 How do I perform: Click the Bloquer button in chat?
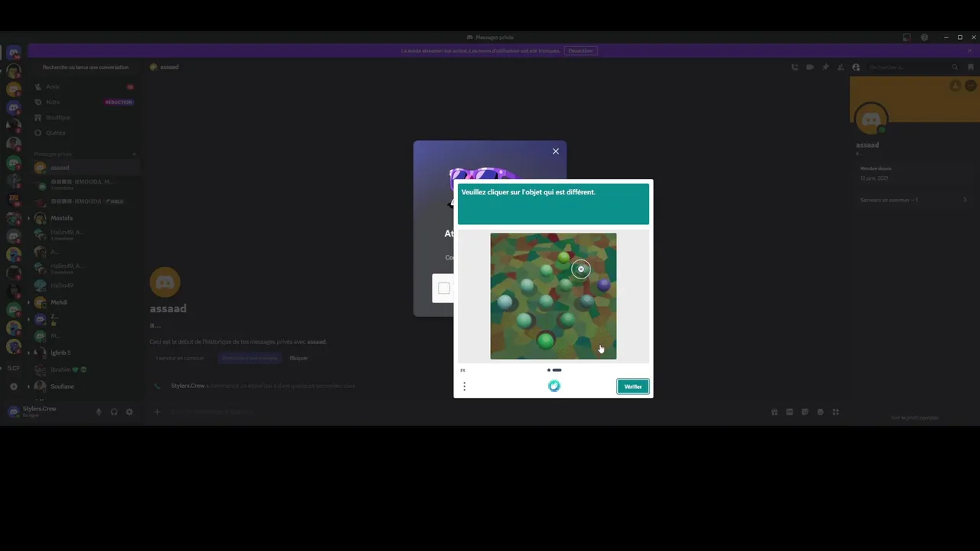click(x=299, y=358)
